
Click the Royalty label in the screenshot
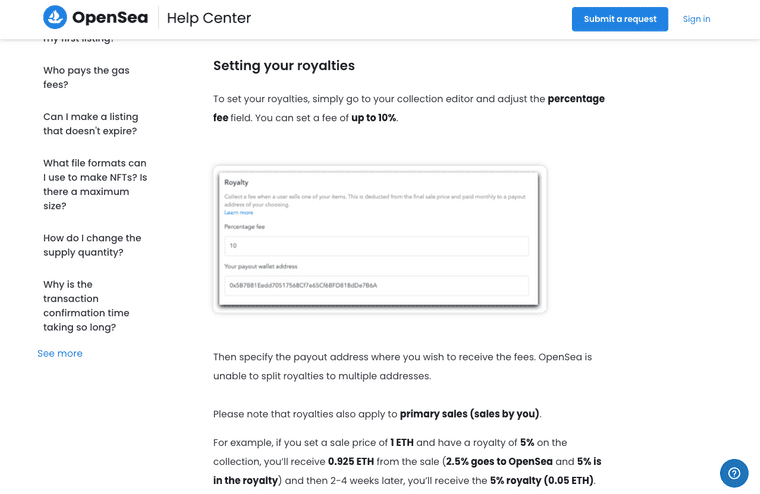click(x=236, y=182)
